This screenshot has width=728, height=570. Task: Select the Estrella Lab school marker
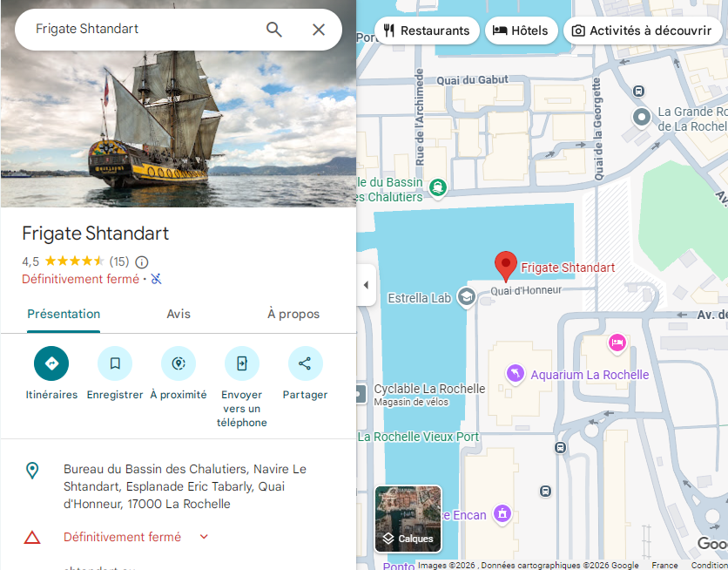pyautogui.click(x=467, y=296)
